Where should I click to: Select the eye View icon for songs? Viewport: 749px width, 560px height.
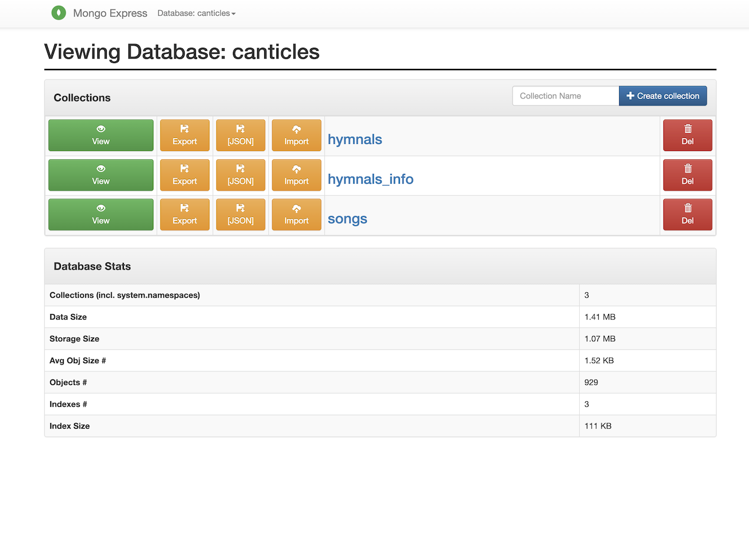(x=100, y=208)
